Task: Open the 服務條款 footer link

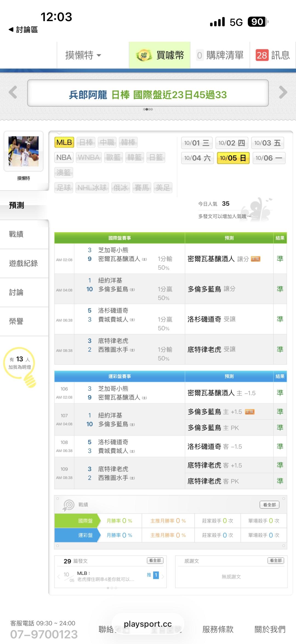Action: click(218, 629)
